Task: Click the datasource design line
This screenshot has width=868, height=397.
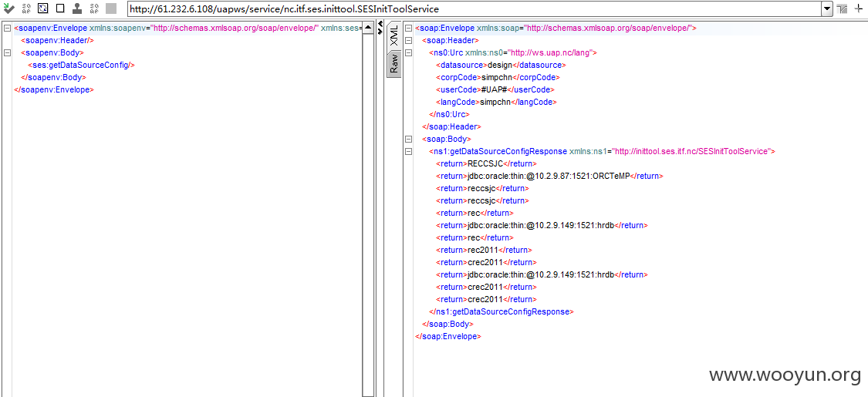Action: tap(501, 66)
